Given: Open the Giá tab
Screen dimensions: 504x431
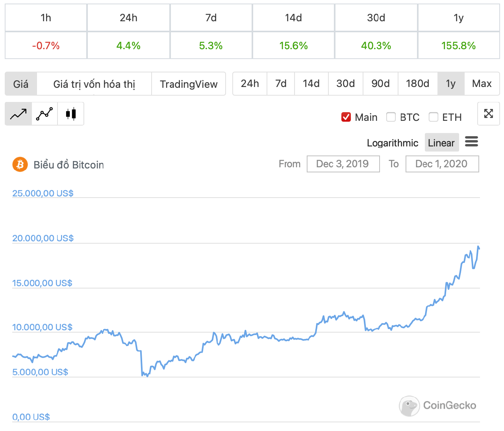Looking at the screenshot, I should (21, 84).
